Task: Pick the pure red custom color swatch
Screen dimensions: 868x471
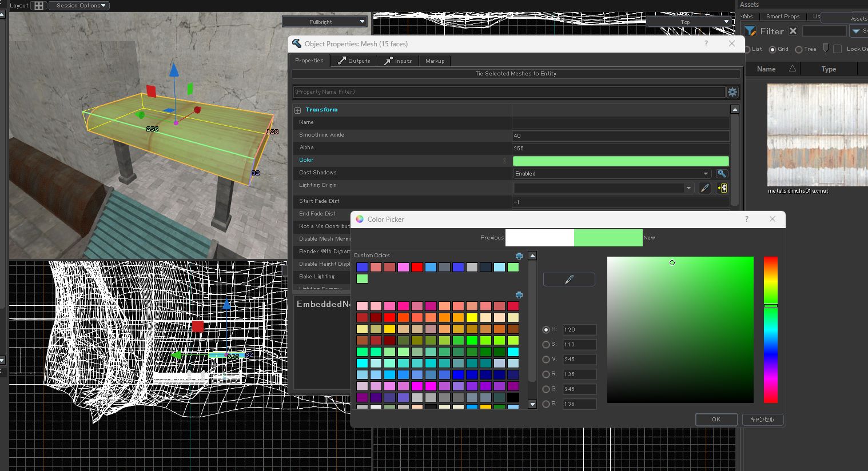Action: coord(417,268)
